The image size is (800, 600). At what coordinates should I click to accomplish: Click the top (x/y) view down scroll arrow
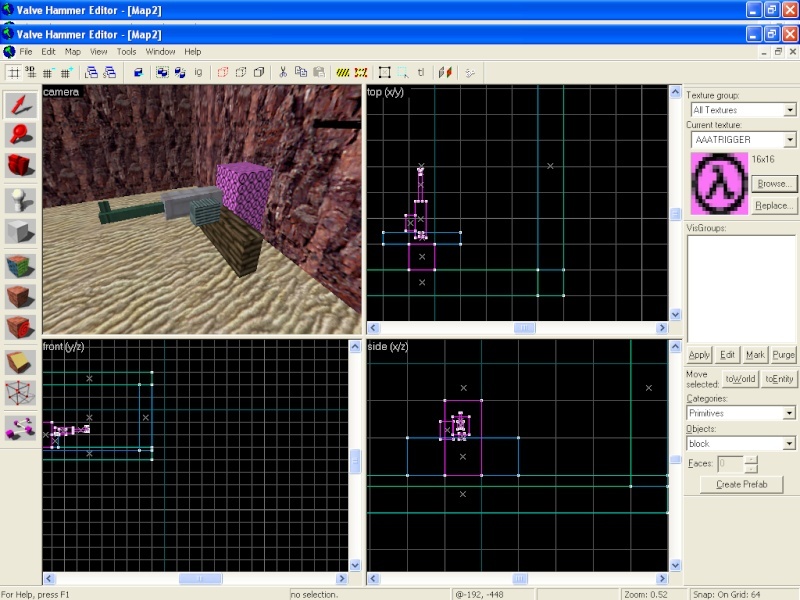tap(675, 314)
